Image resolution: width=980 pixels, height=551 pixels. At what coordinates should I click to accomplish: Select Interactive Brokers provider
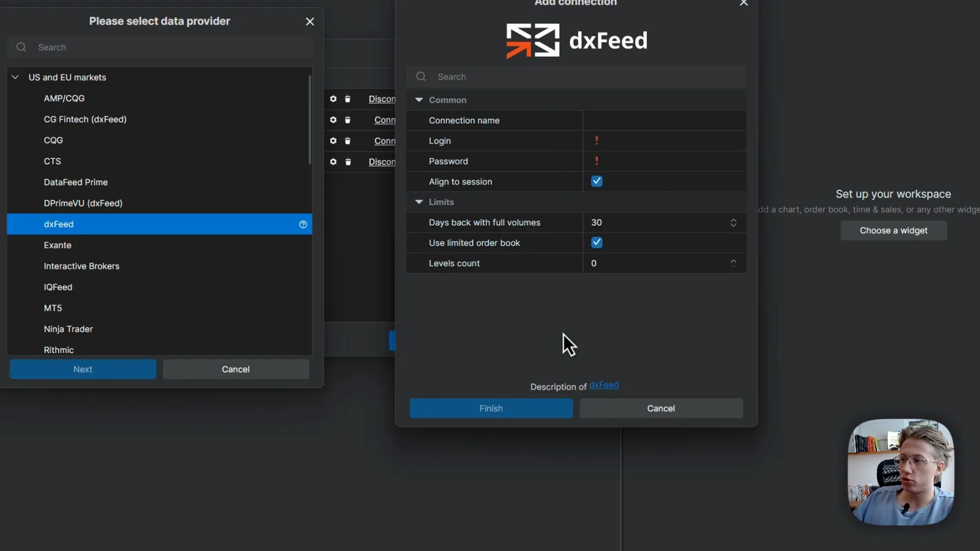coord(159,266)
